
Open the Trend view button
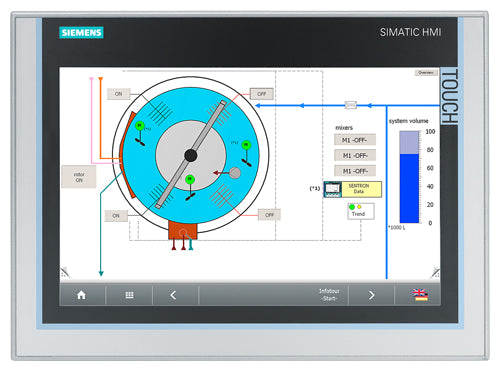[361, 211]
